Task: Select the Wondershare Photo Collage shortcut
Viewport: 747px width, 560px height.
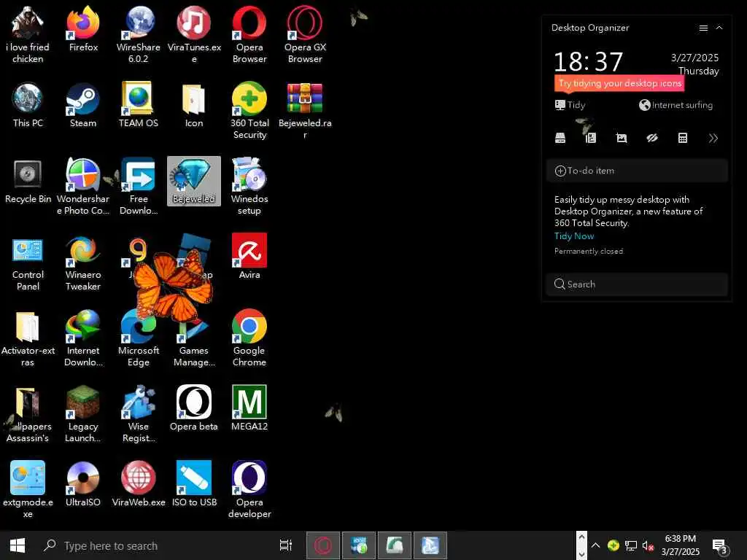Action: (x=83, y=187)
